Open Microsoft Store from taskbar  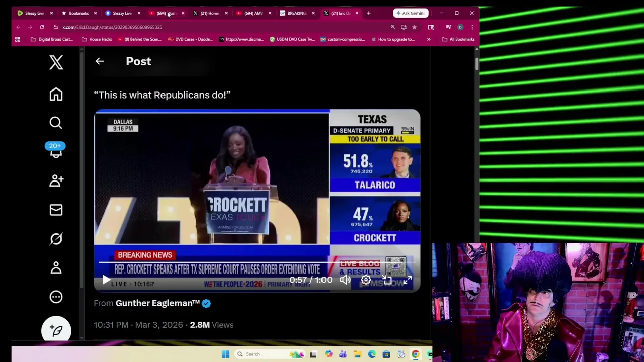[386, 354]
